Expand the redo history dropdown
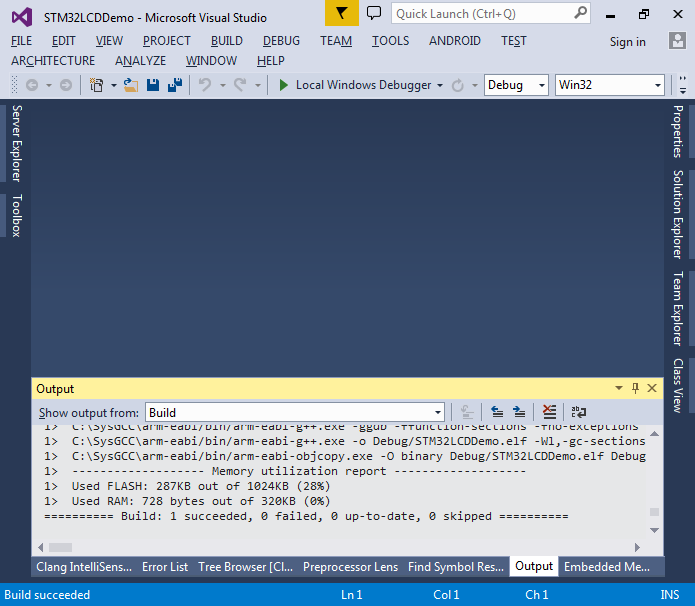695x606 pixels. click(258, 85)
